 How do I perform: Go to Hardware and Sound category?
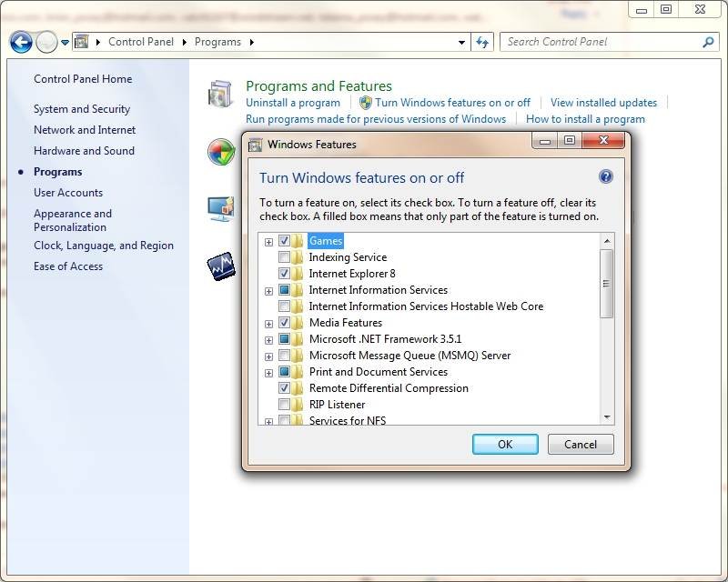click(84, 151)
